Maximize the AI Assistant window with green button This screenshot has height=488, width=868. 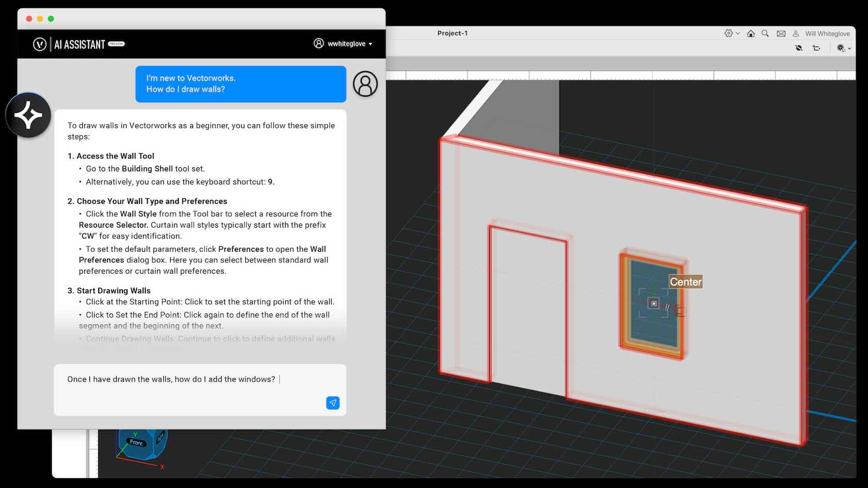pos(51,19)
